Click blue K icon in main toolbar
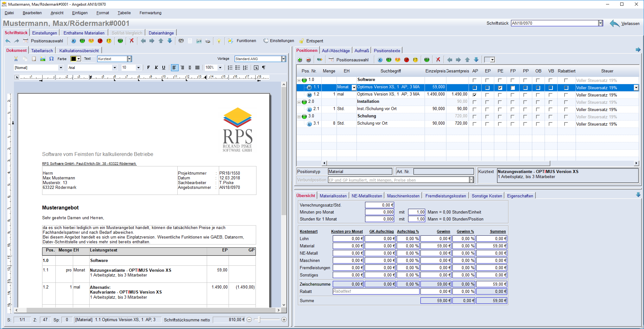The height and width of the screenshot is (329, 644). [x=73, y=41]
